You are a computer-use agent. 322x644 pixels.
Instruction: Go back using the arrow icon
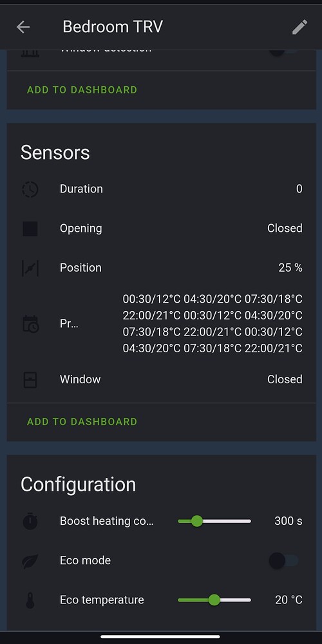point(23,27)
